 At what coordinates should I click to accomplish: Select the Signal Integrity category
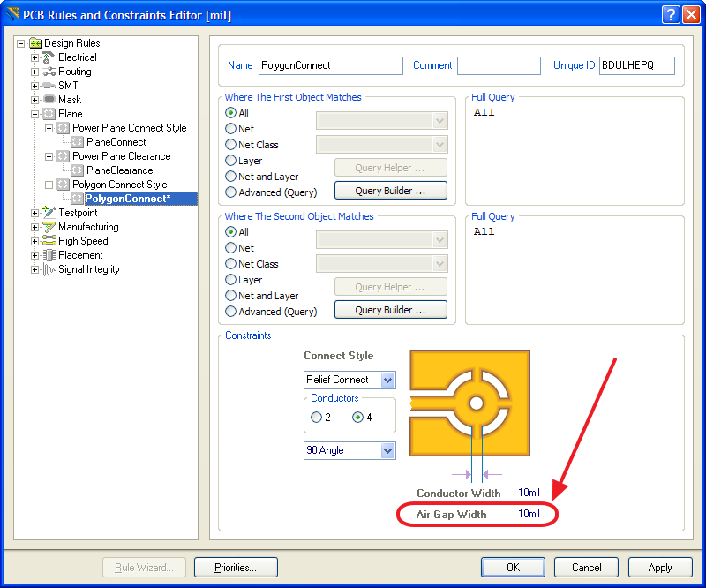point(89,269)
